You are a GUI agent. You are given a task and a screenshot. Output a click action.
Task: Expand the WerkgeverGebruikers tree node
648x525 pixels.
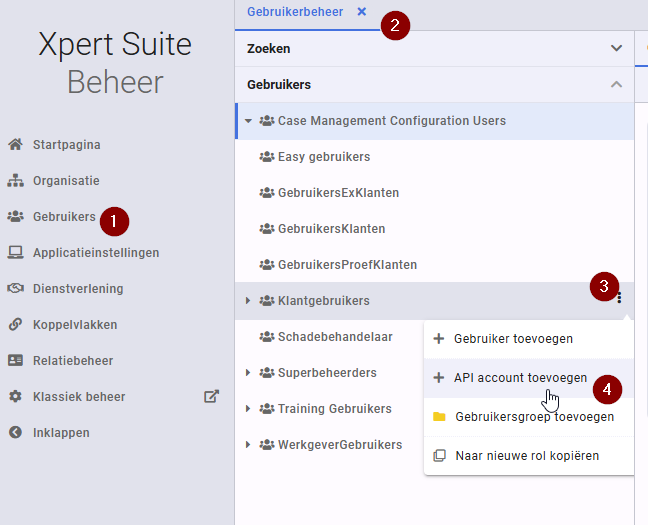tap(248, 444)
